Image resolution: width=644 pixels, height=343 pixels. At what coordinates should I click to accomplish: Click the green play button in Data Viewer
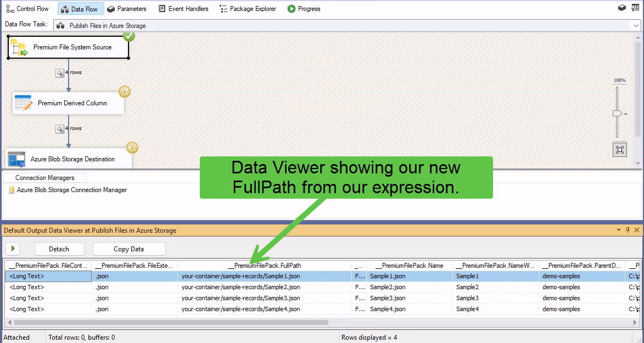(13, 249)
